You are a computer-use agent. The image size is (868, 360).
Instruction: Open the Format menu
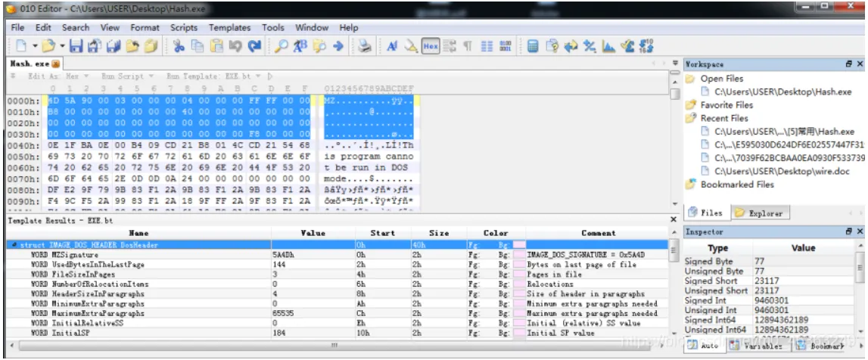point(145,28)
